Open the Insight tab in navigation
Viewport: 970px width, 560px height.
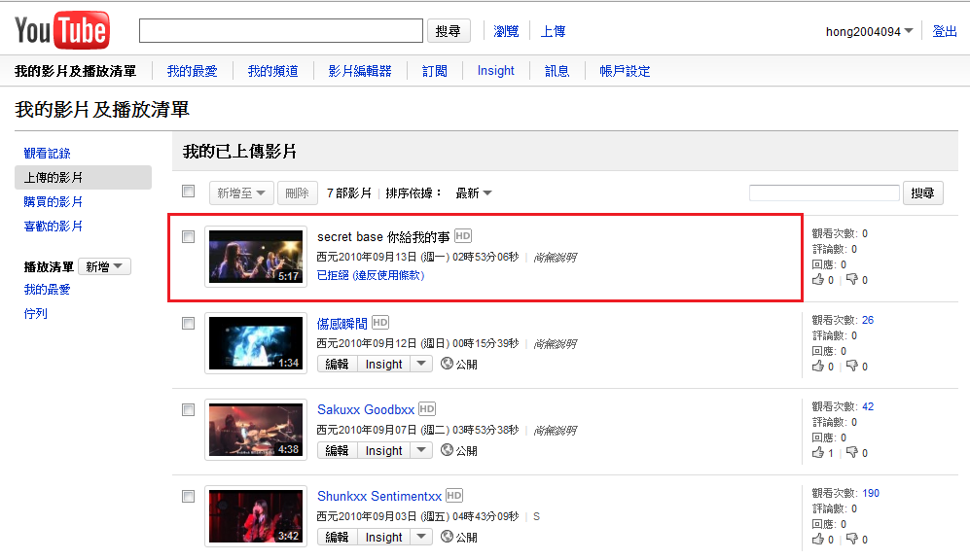(495, 71)
